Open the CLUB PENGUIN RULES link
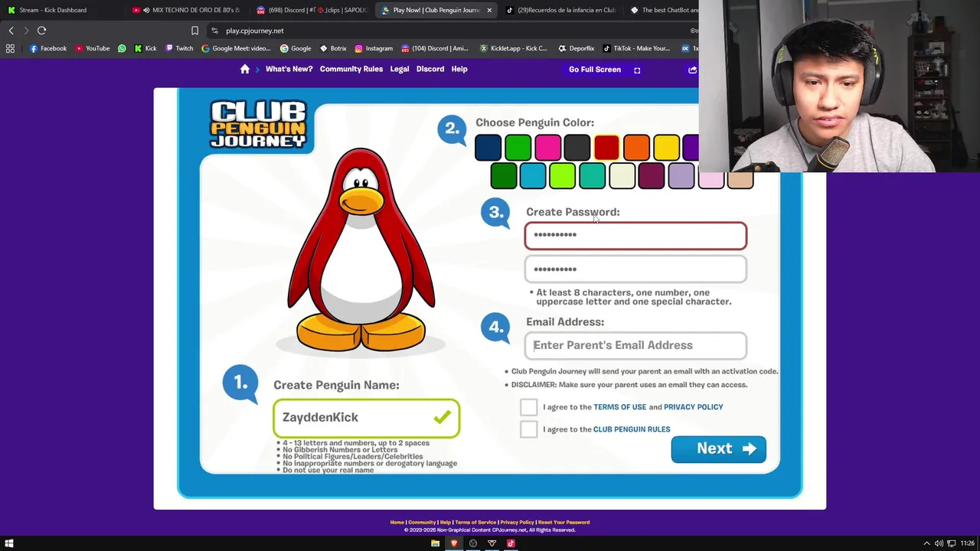 [x=632, y=429]
